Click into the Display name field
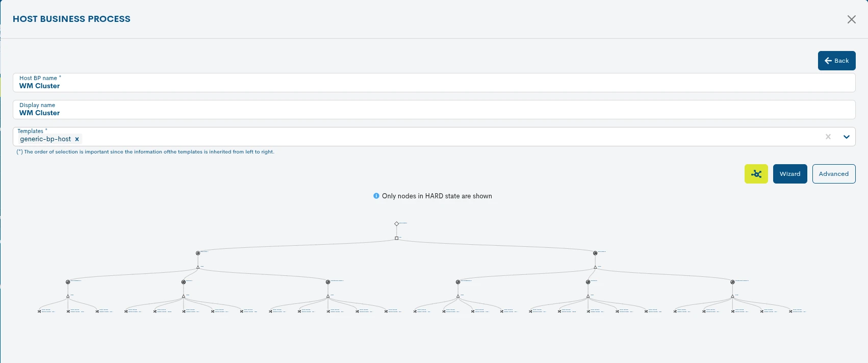 (434, 110)
